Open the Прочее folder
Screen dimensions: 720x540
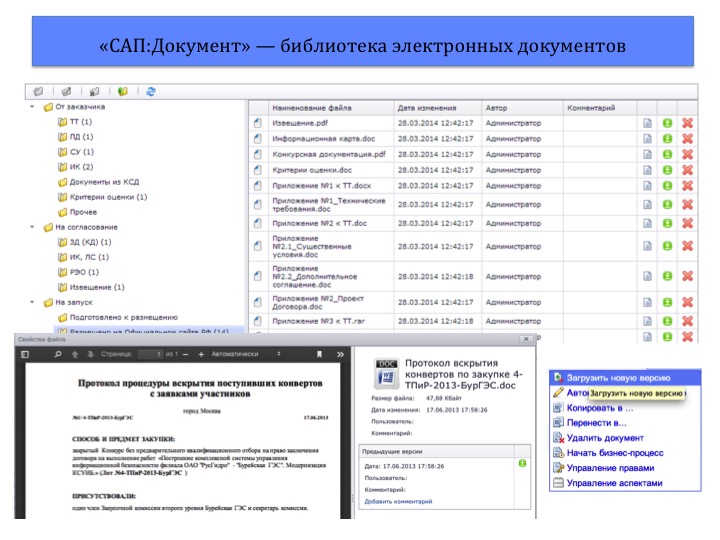[x=77, y=212]
